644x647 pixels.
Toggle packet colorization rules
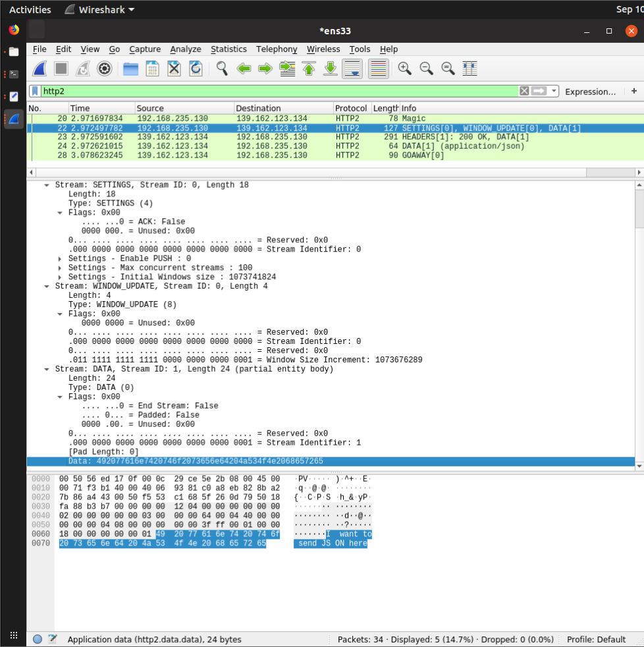point(379,69)
